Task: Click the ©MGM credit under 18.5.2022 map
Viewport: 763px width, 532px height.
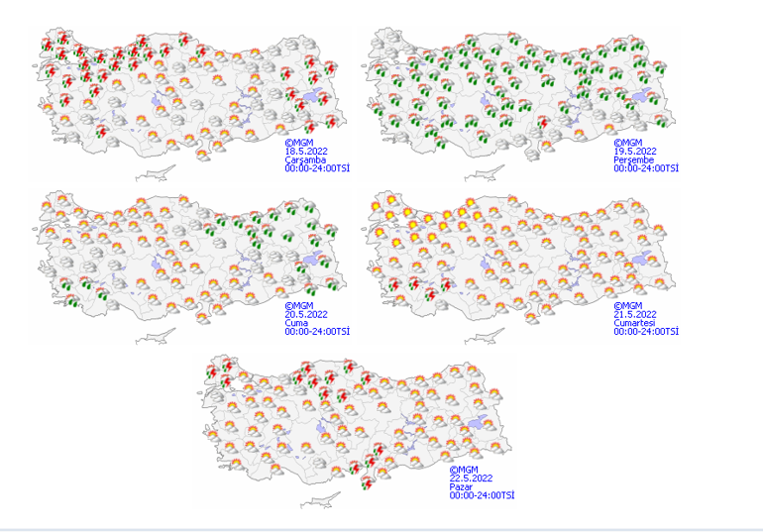Action: [299, 143]
